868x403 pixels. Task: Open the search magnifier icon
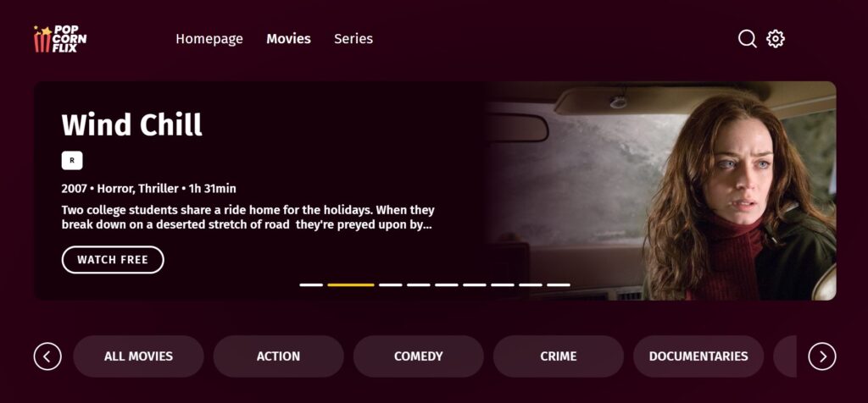[x=747, y=39]
